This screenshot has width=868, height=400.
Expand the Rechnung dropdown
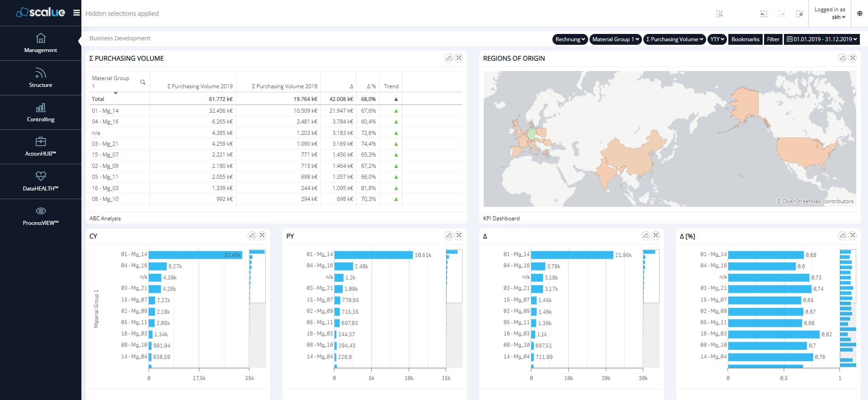click(570, 39)
